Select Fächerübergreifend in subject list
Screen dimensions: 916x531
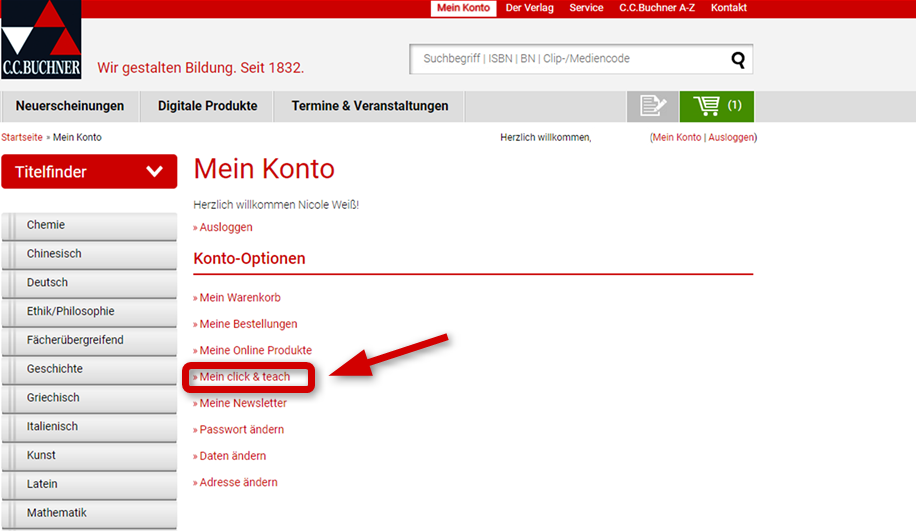(89, 340)
